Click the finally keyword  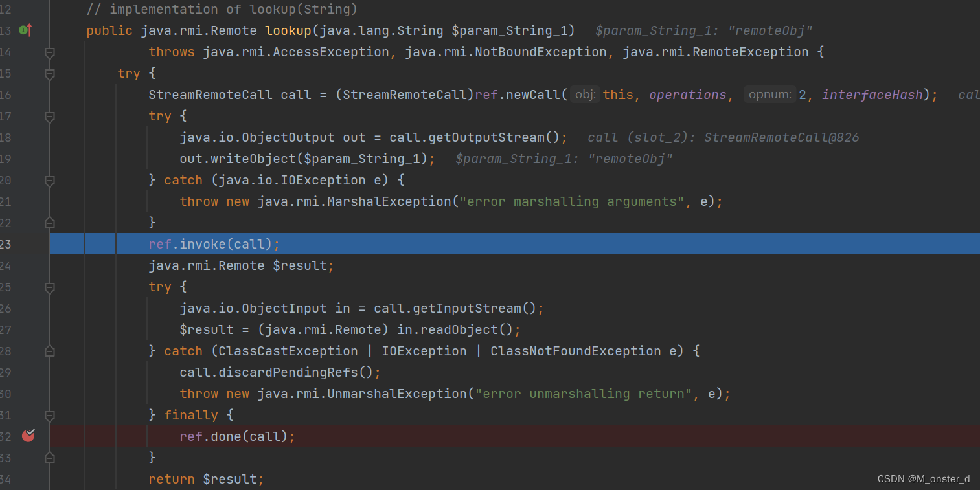[x=191, y=415]
